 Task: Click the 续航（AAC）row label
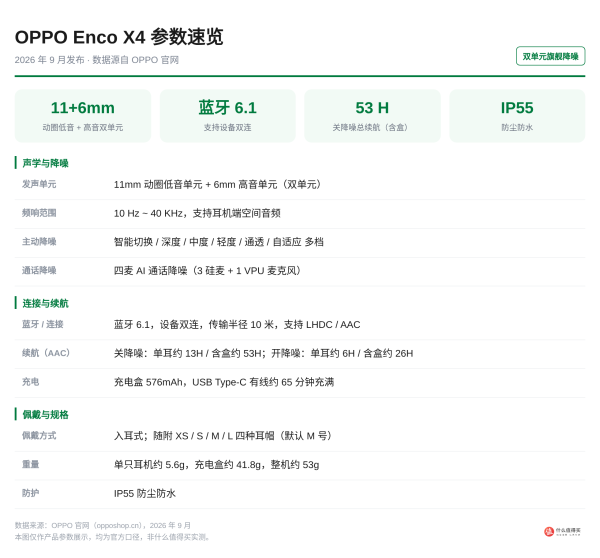(46, 353)
